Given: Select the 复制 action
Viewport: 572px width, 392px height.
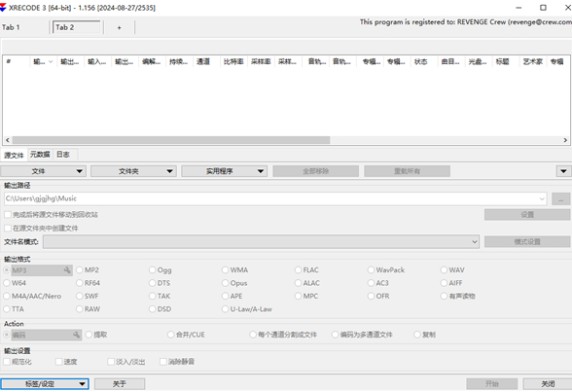Looking at the screenshot, I should pos(424,335).
